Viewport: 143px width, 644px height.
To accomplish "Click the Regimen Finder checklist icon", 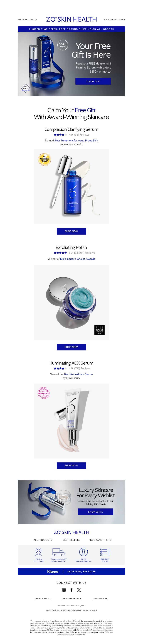I will 105,552.
